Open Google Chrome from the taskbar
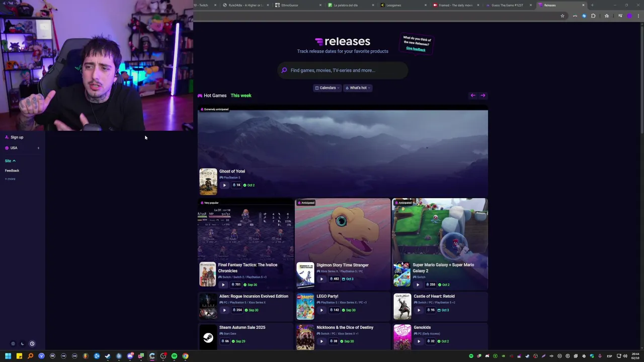The height and width of the screenshot is (362, 644). 185,356
